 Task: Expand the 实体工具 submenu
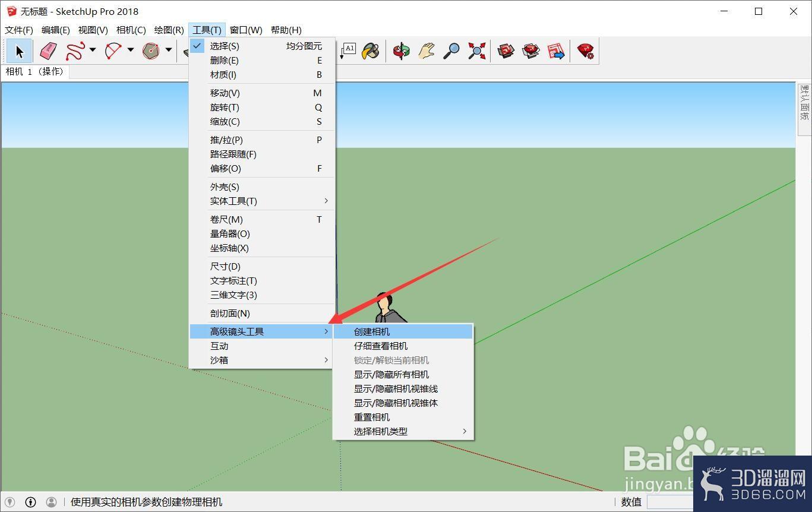(262, 201)
